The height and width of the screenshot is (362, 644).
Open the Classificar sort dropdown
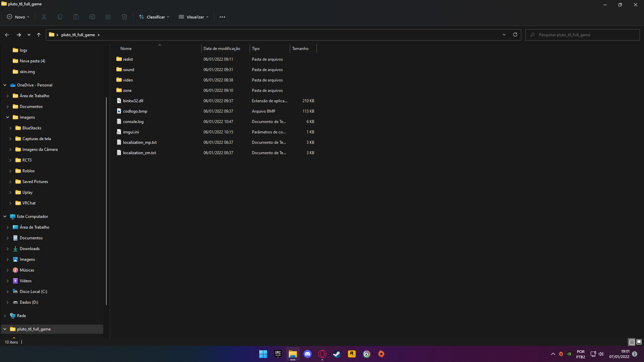(x=154, y=17)
